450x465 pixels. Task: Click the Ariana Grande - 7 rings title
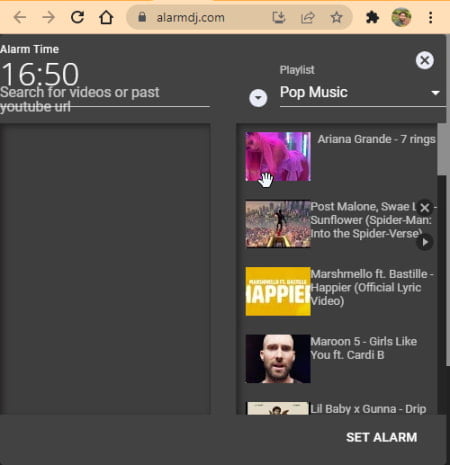pyautogui.click(x=376, y=139)
